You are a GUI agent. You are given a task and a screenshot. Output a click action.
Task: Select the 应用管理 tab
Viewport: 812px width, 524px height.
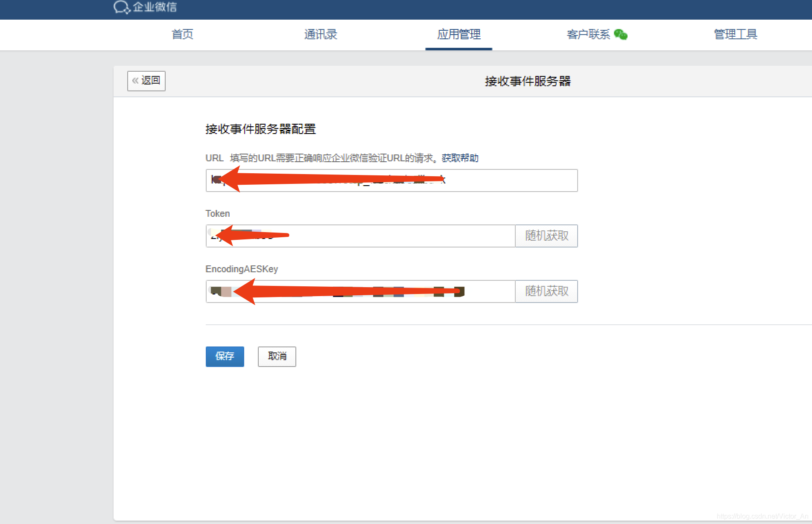click(x=459, y=35)
